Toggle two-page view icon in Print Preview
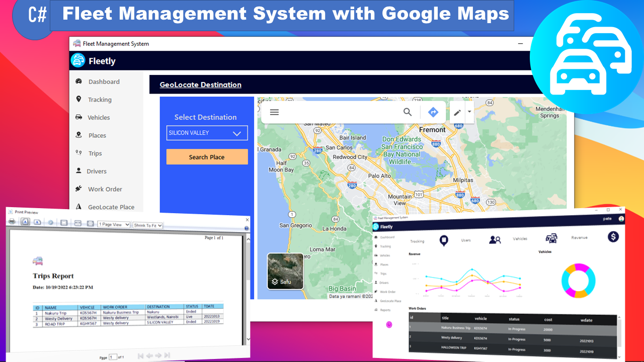Screen dimensions: 644x362 click(x=77, y=223)
